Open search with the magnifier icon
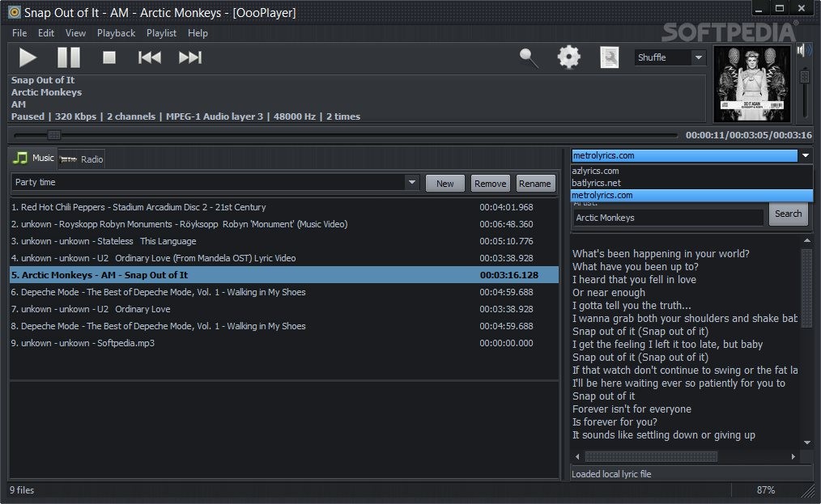The width and height of the screenshot is (821, 504). (529, 57)
